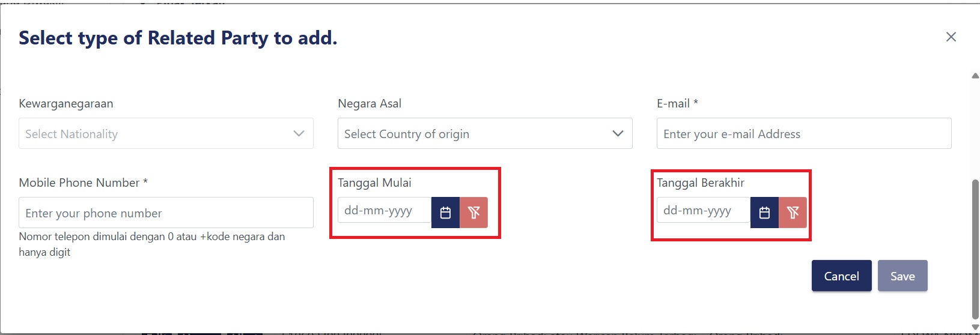980x335 pixels.
Task: Click the Save button
Action: coord(902,276)
